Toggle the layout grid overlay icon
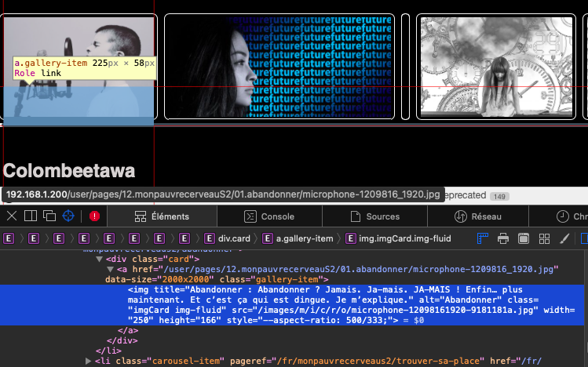 pos(544,238)
